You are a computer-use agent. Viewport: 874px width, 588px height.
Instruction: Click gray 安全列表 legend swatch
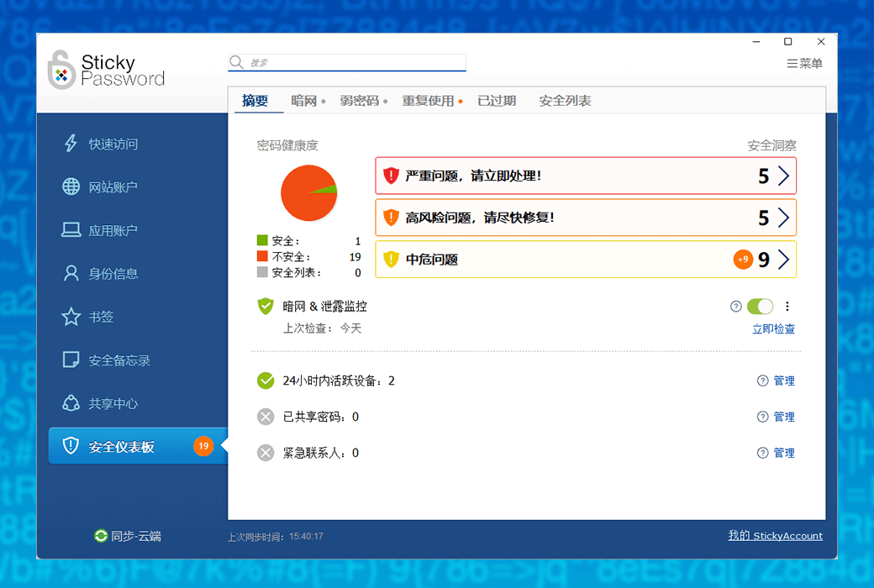point(262,272)
